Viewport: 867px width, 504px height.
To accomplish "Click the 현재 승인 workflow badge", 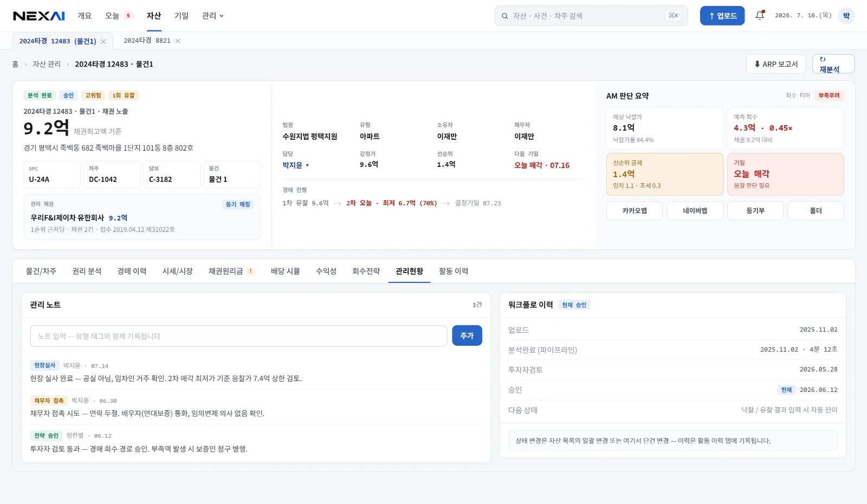I will coord(574,305).
